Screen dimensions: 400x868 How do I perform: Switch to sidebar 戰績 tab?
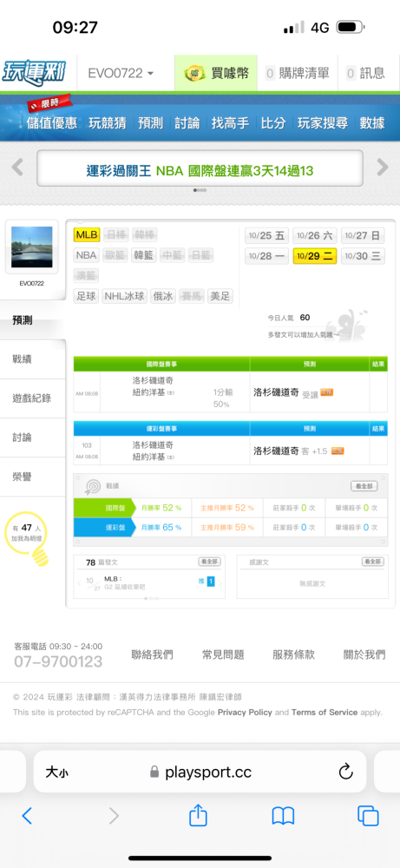pos(33,359)
